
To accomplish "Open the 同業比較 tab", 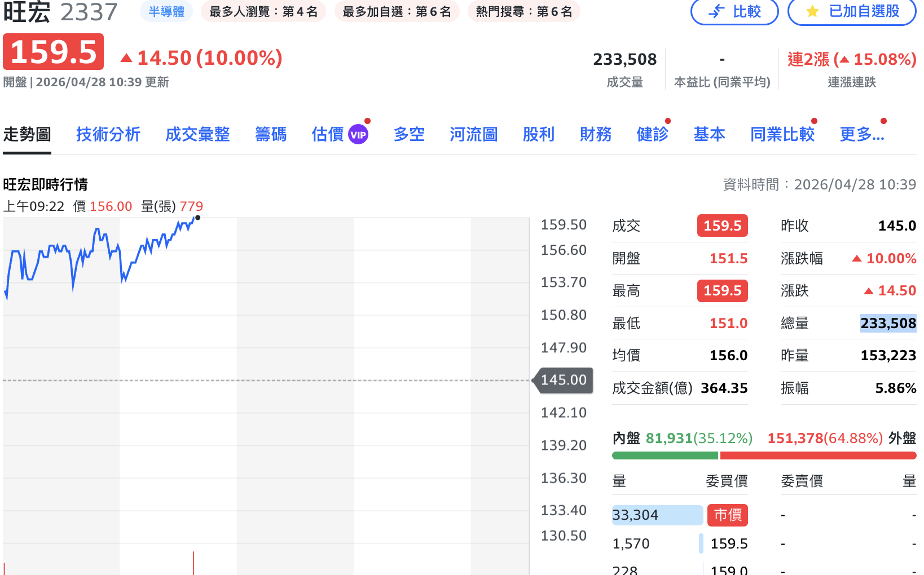I will (782, 135).
